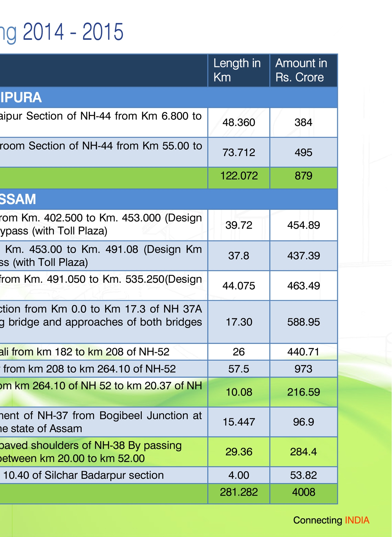Image resolution: width=392 pixels, height=537 pixels.
Task: Click the text 'ypass (with Toll Plaza)'
Action: [x=54, y=231]
